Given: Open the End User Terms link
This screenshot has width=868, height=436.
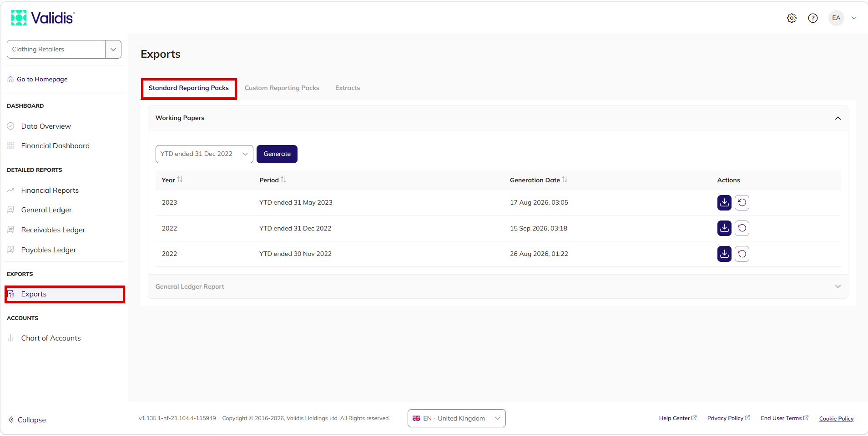Looking at the screenshot, I should (x=784, y=418).
